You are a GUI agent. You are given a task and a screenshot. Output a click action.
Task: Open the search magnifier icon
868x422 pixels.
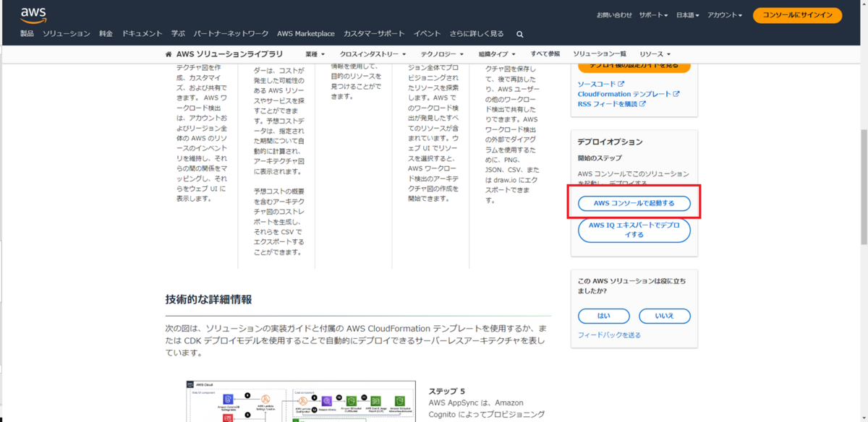(x=520, y=34)
